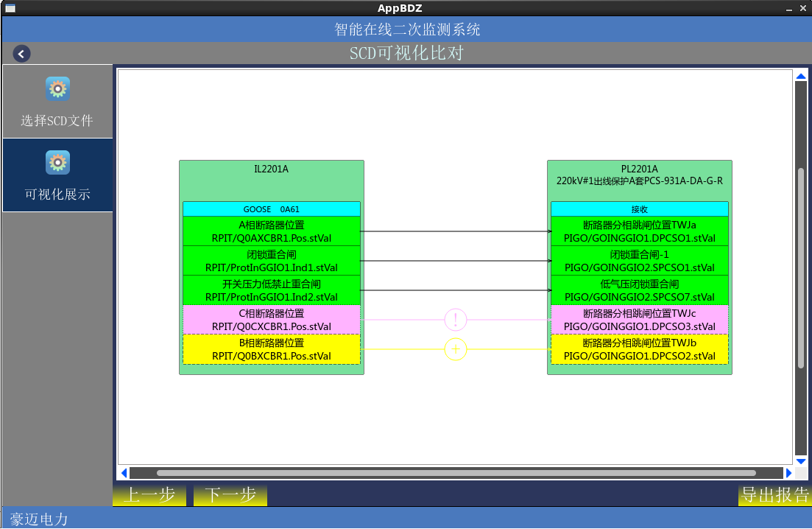
Task: Click the scroll right arrow icon
Action: (789, 473)
